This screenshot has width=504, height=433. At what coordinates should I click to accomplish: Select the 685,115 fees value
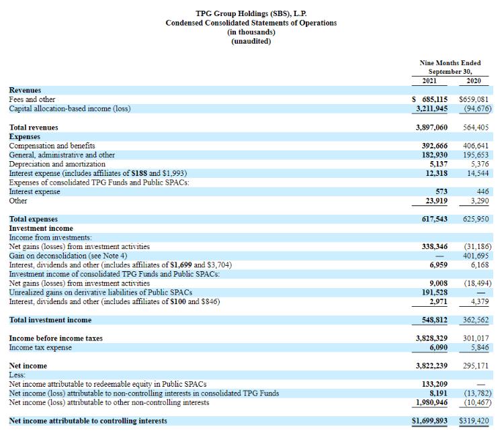click(x=435, y=99)
